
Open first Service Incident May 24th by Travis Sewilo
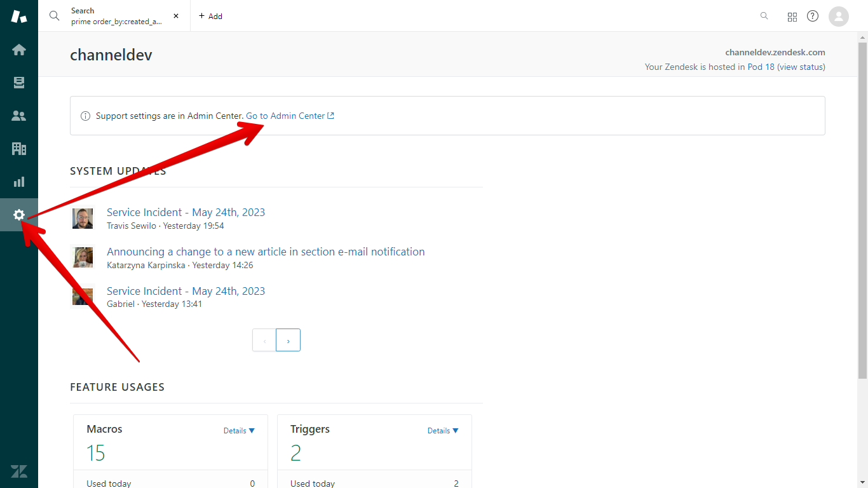point(186,212)
